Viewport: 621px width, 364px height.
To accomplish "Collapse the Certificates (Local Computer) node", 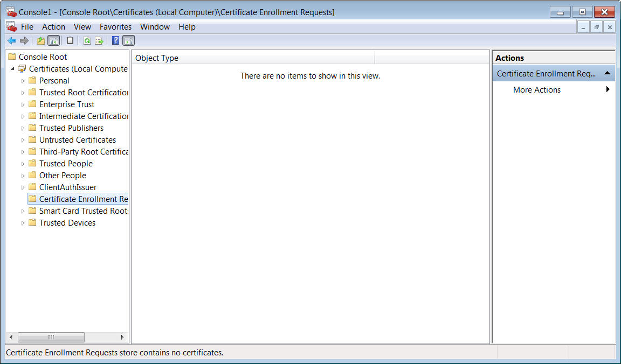I will coord(12,69).
